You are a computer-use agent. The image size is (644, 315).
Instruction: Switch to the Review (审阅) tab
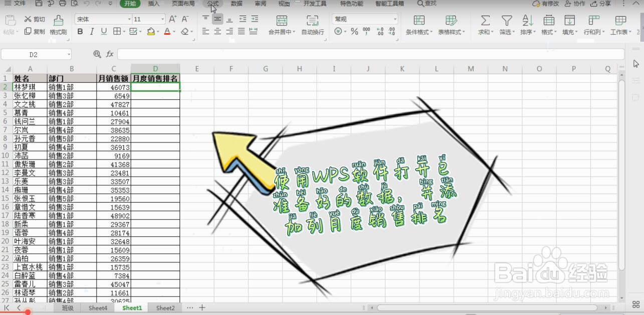(x=260, y=4)
